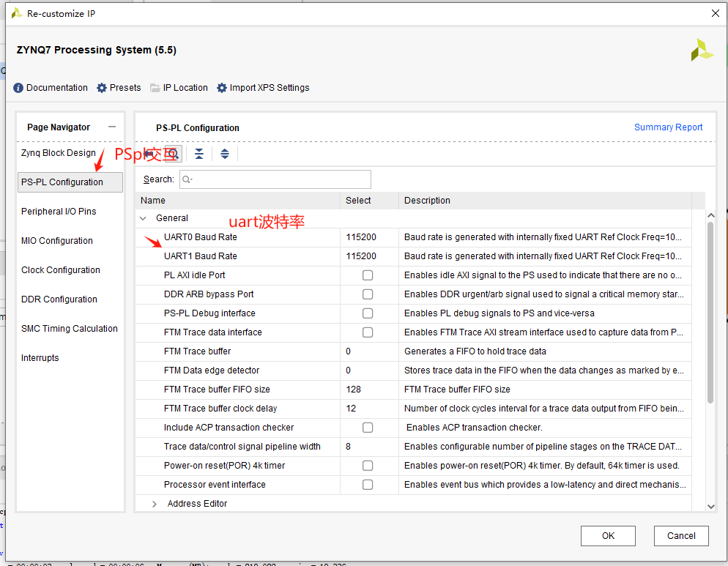
Task: Click the vertical scrollbar thumb of the table
Action: click(710, 313)
